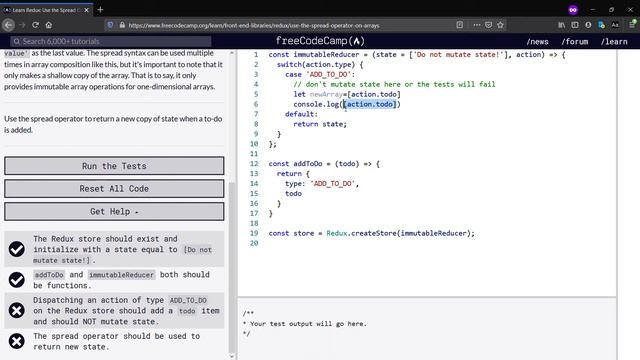This screenshot has width=640, height=360.
Task: Click the instructions panel scrollbar
Action: tap(232, 267)
